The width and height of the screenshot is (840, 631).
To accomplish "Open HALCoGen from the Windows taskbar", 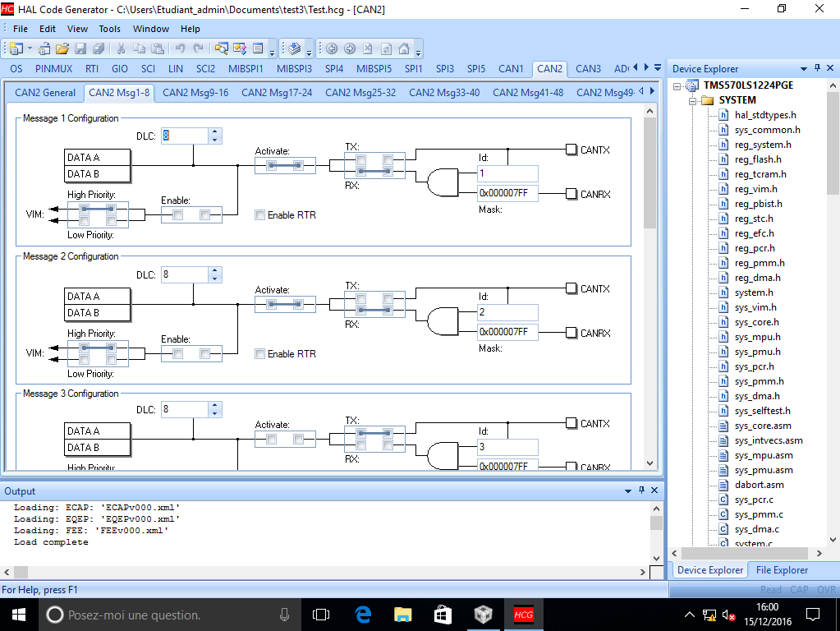I will pyautogui.click(x=523, y=614).
